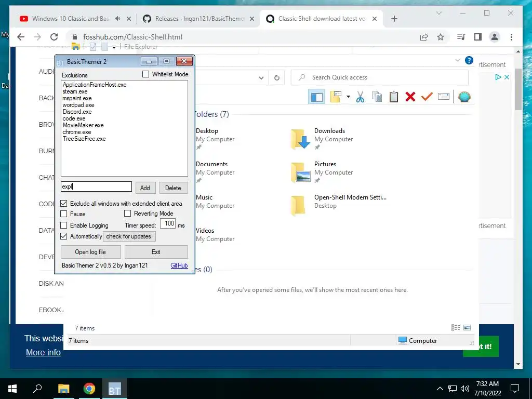
Task: Click the email envelope icon in Explorer toolbar
Action: 444,97
